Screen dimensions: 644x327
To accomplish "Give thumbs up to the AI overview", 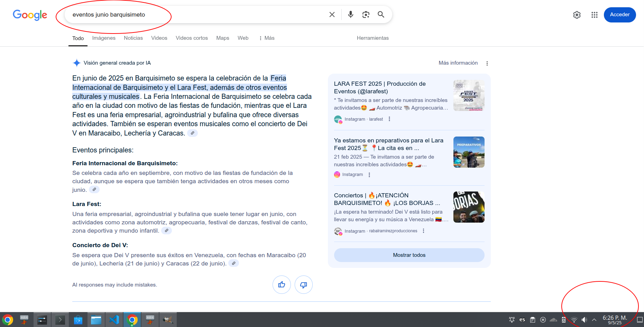I will 282,284.
